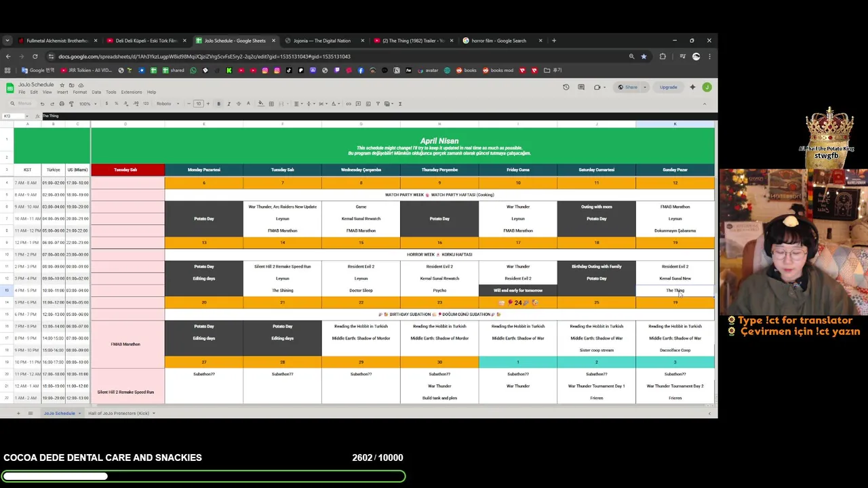Click the Gemini sparkle icon

692,87
